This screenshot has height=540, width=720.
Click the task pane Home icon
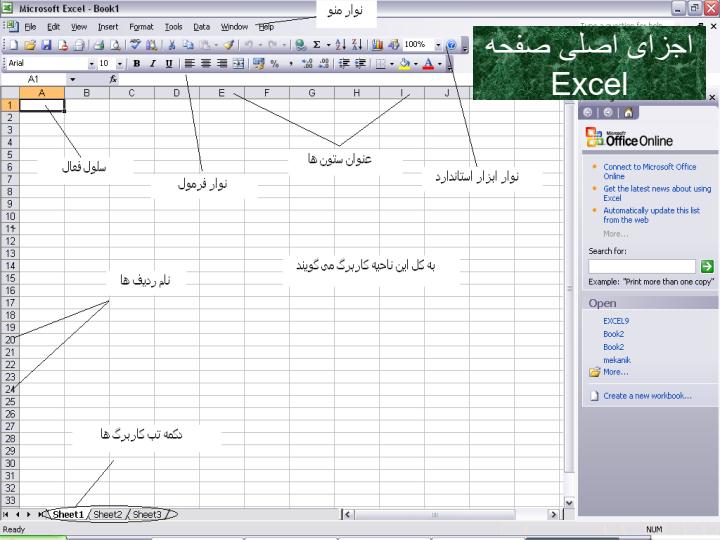pyautogui.click(x=628, y=112)
